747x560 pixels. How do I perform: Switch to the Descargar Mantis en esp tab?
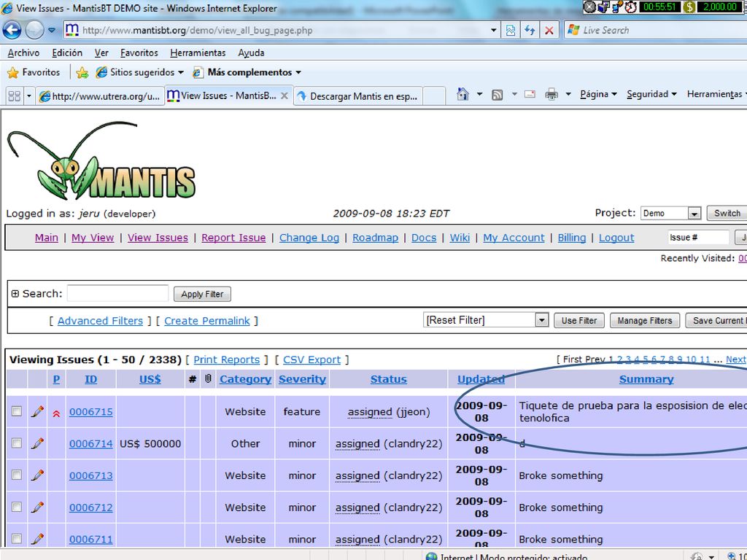(x=357, y=96)
